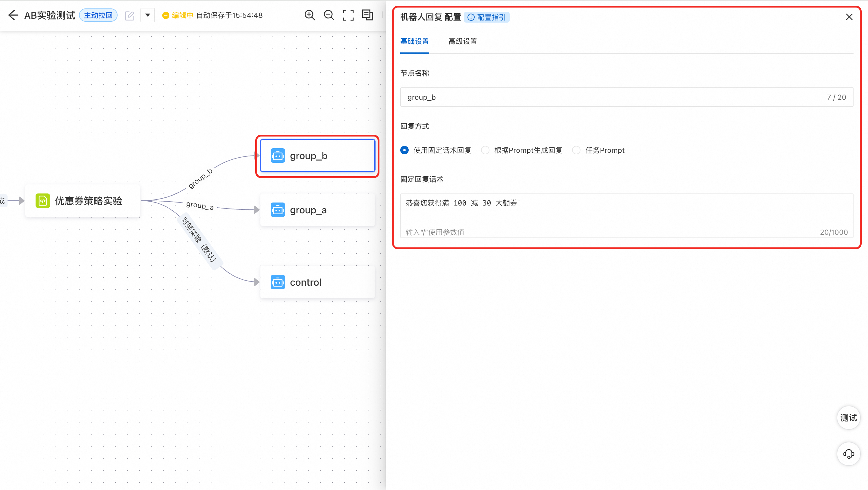Switch to the 基础设置 tab
This screenshot has width=868, height=490.
414,41
